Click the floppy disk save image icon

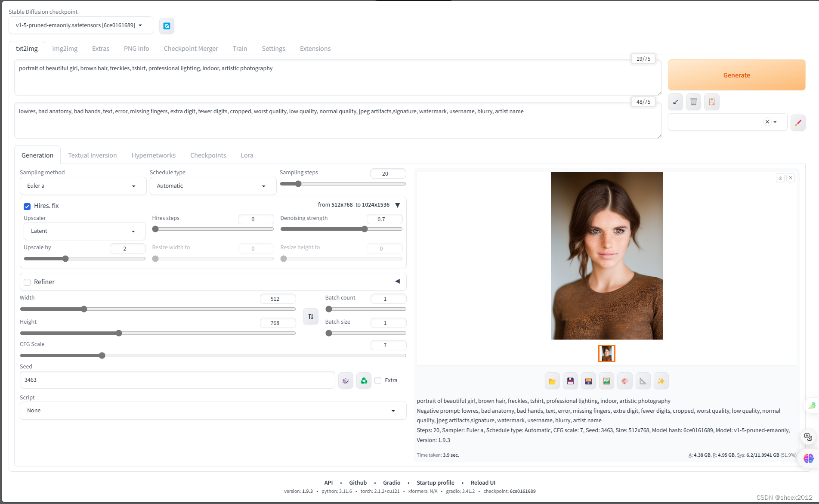[570, 381]
